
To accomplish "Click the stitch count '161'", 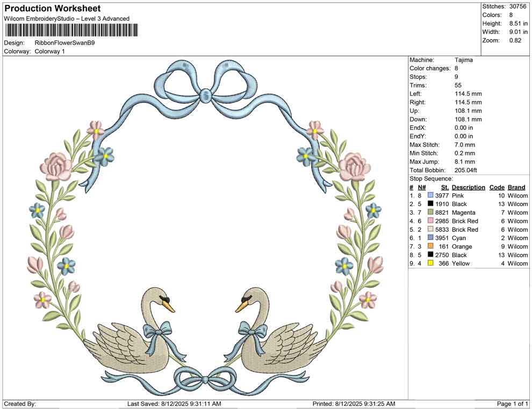I will 444,246.
